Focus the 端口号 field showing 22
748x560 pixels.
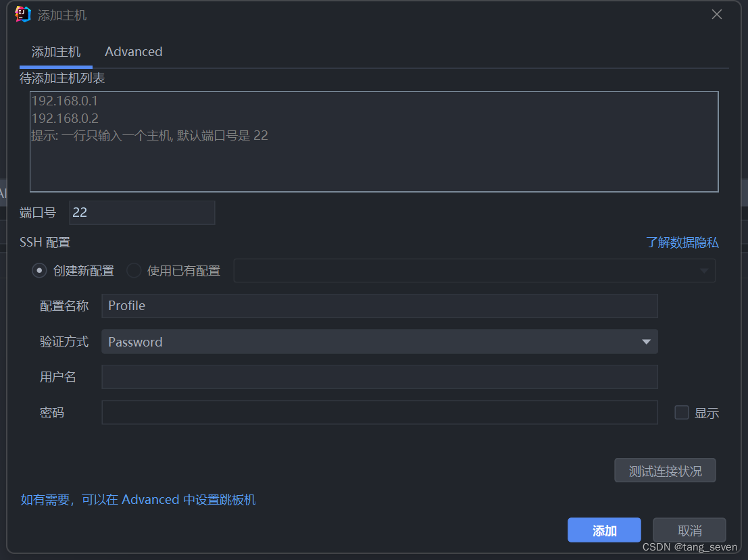142,212
